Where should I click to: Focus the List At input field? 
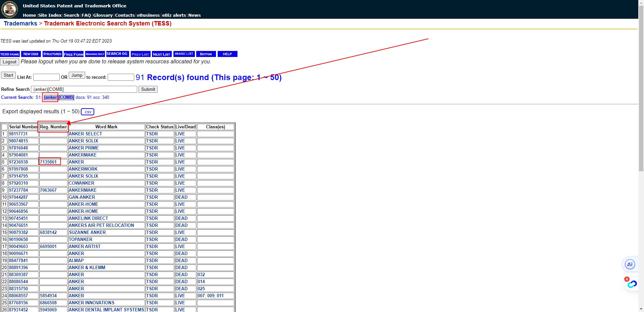pos(46,77)
